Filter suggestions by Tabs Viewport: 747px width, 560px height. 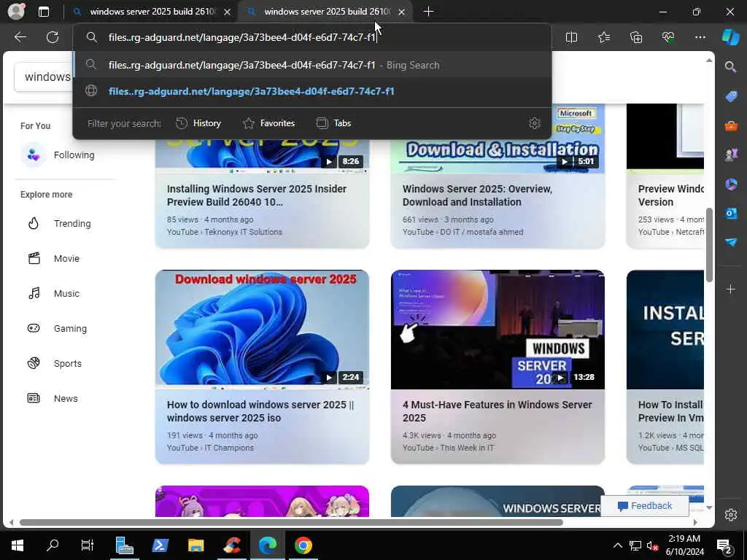tap(333, 123)
